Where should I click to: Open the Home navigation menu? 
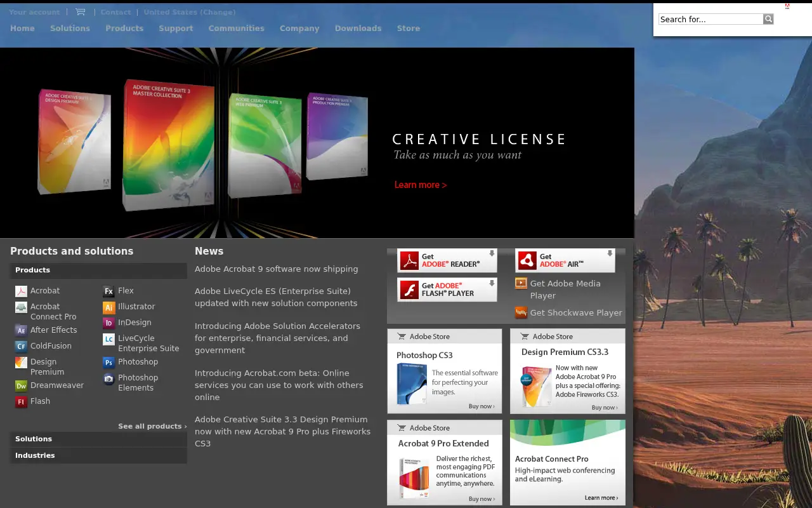pos(22,29)
